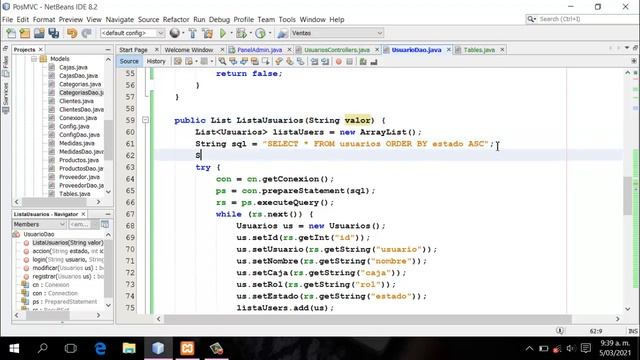Image resolution: width=640 pixels, height=360 pixels.
Task: Select ListaUsuarios(String valor) in Navigator
Action: pyautogui.click(x=67, y=243)
